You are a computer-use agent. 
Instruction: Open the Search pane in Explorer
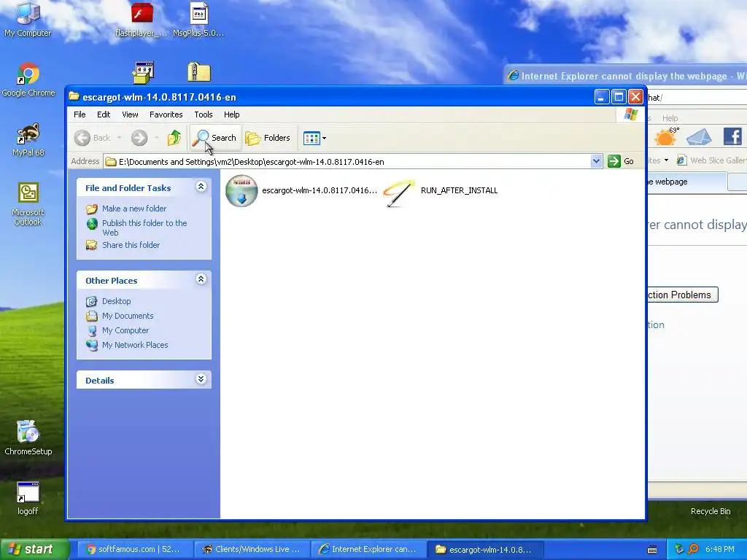point(214,138)
